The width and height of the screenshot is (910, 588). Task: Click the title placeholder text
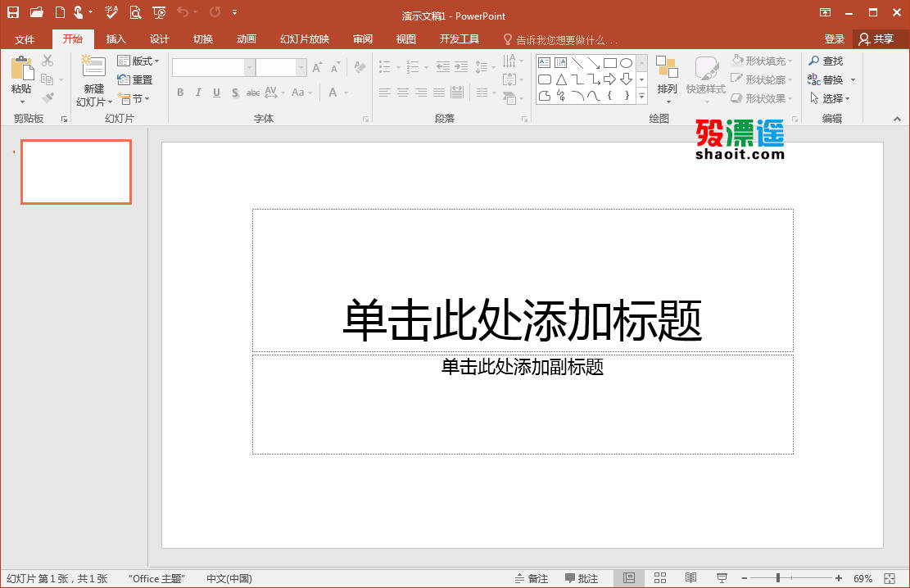(x=523, y=320)
